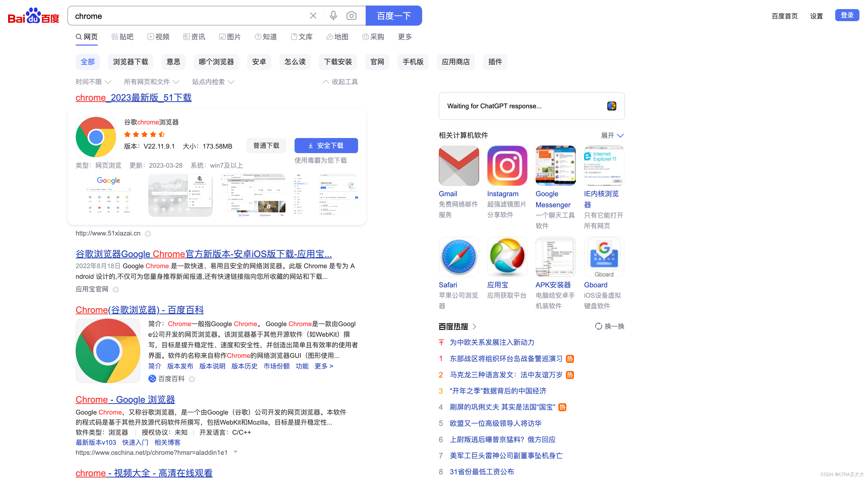
Task: Clear the search box with X icon
Action: 313,16
